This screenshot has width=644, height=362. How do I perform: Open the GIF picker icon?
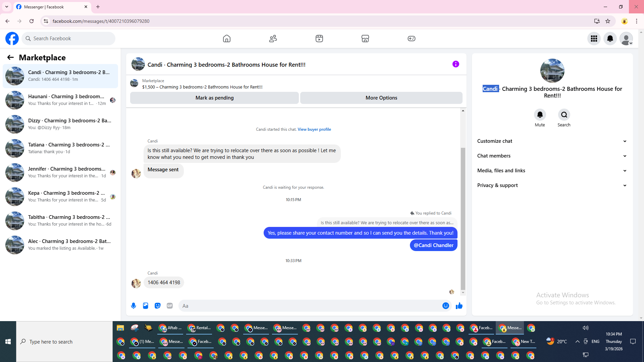pyautogui.click(x=170, y=306)
